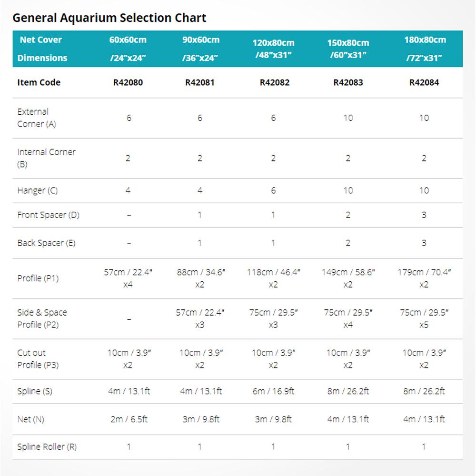
Task: Click the 150x80cm column header
Action: click(x=348, y=49)
